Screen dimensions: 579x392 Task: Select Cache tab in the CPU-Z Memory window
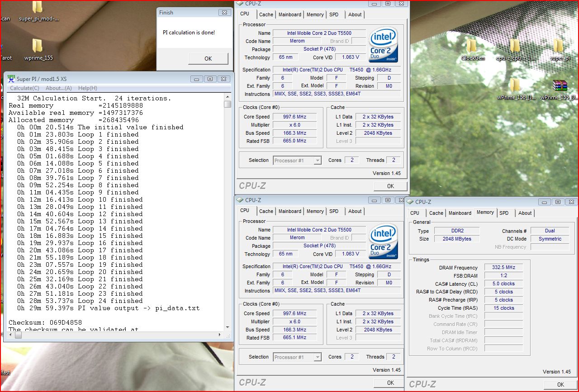[436, 213]
